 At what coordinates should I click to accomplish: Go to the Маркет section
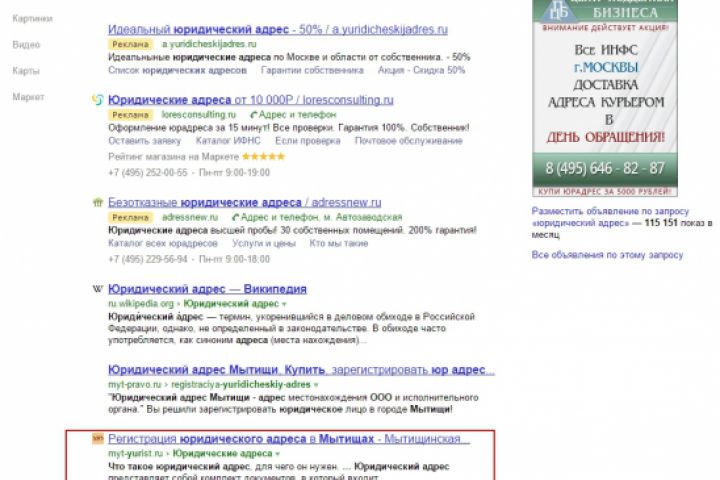coord(28,97)
